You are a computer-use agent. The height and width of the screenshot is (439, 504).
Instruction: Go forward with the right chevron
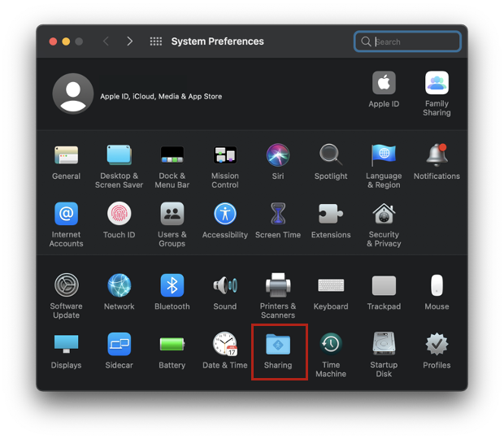pyautogui.click(x=129, y=41)
